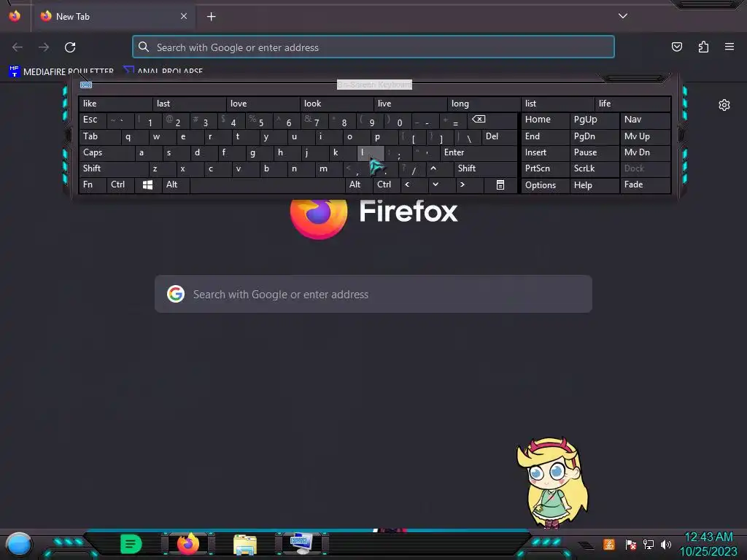
Task: Click the left arrow key on keyboard
Action: pos(407,184)
